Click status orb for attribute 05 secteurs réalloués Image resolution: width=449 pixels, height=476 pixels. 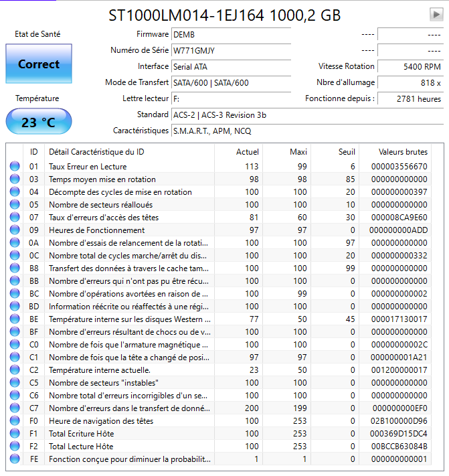pyautogui.click(x=15, y=205)
